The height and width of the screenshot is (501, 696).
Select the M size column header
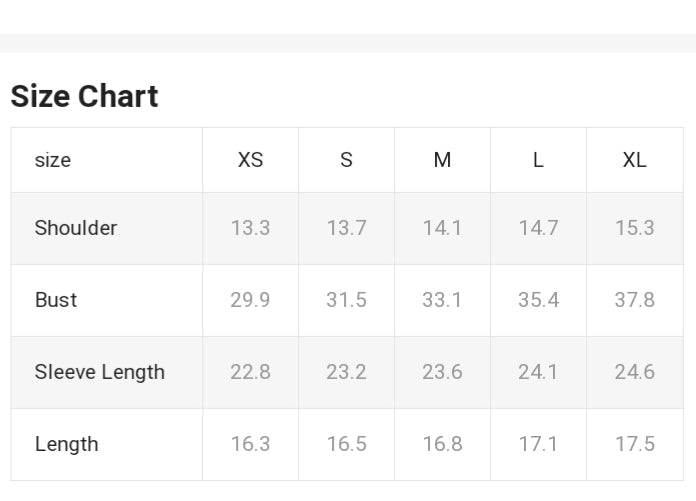[442, 160]
